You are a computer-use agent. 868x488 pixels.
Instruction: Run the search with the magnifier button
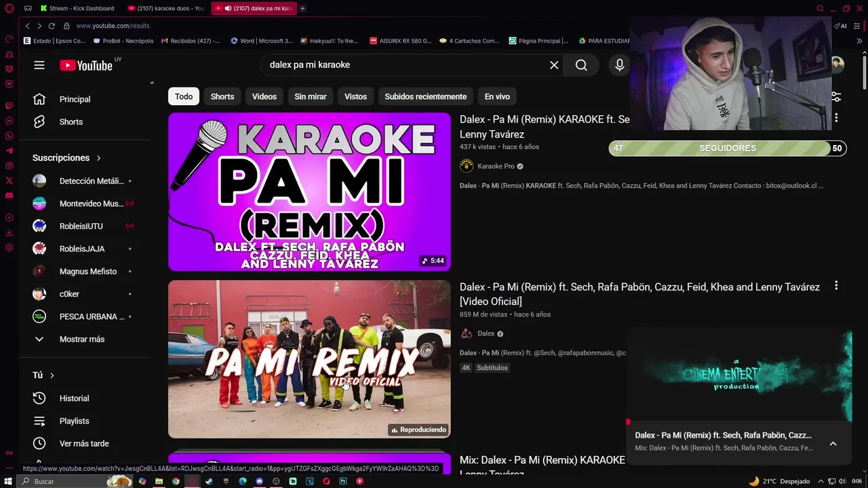pos(581,65)
